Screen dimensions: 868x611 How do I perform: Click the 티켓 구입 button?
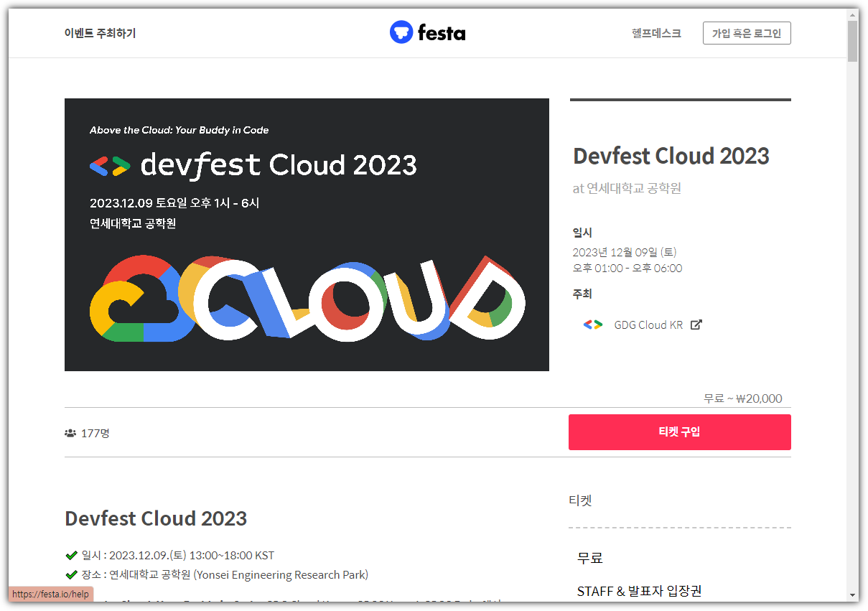point(680,432)
